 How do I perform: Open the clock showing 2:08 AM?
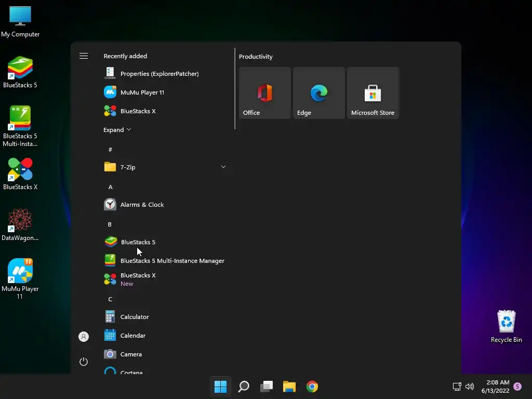[x=495, y=387]
